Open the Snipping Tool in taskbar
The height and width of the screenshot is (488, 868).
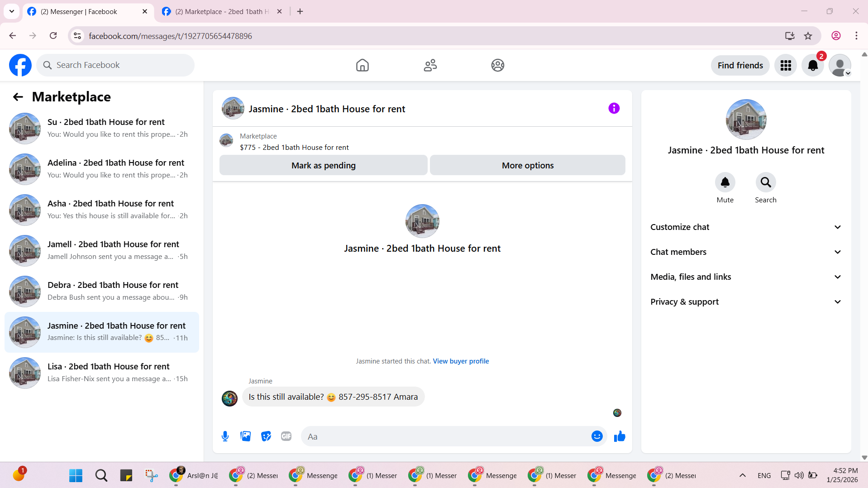(151, 476)
